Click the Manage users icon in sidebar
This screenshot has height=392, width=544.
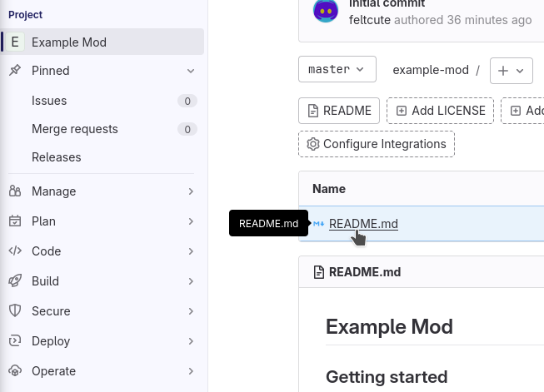tap(15, 191)
